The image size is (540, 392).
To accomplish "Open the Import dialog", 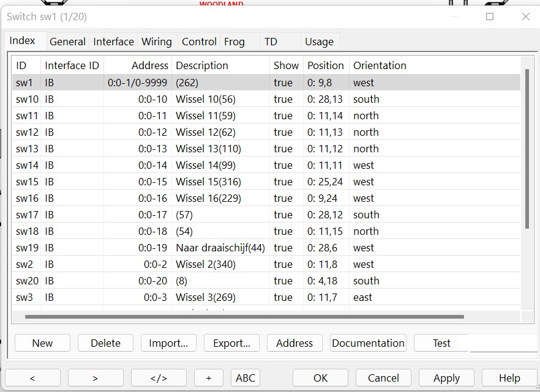I will click(168, 343).
